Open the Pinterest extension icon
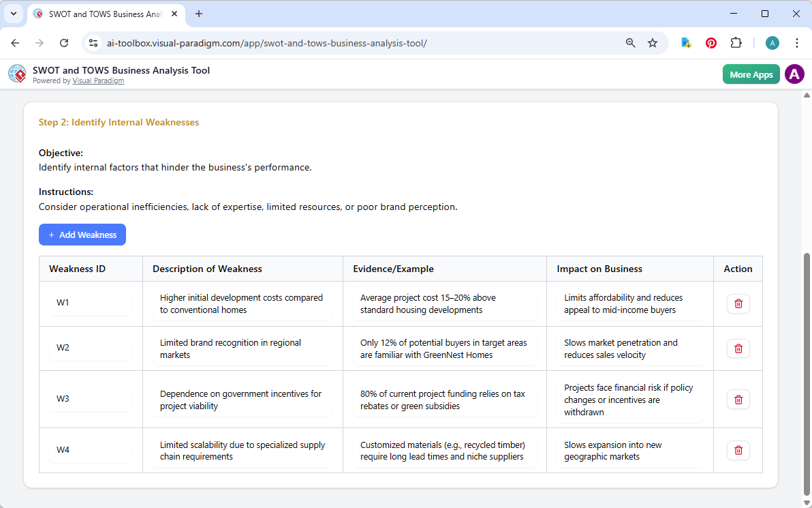The image size is (812, 508). [x=710, y=42]
